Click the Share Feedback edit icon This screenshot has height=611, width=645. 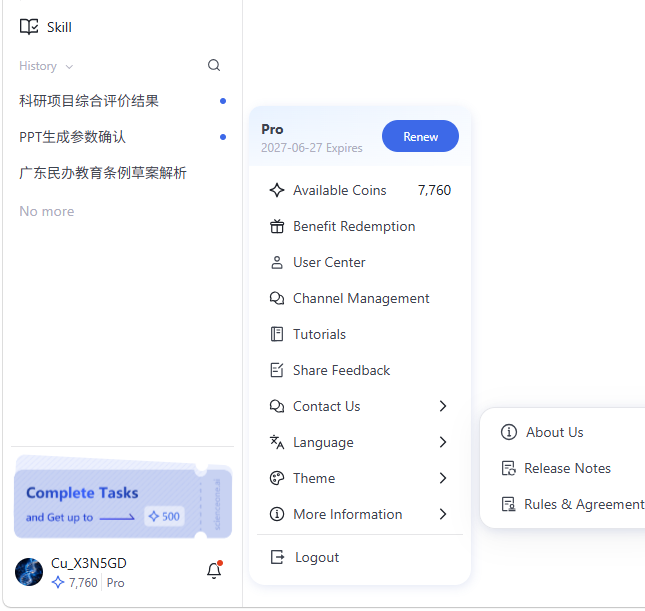click(x=277, y=370)
